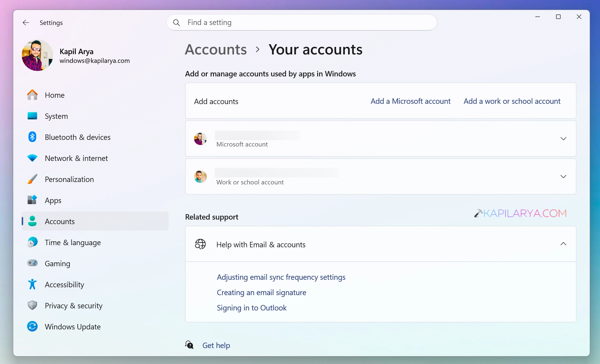Go to Bluetooth & devices
The height and width of the screenshot is (364, 600).
pos(95,137)
